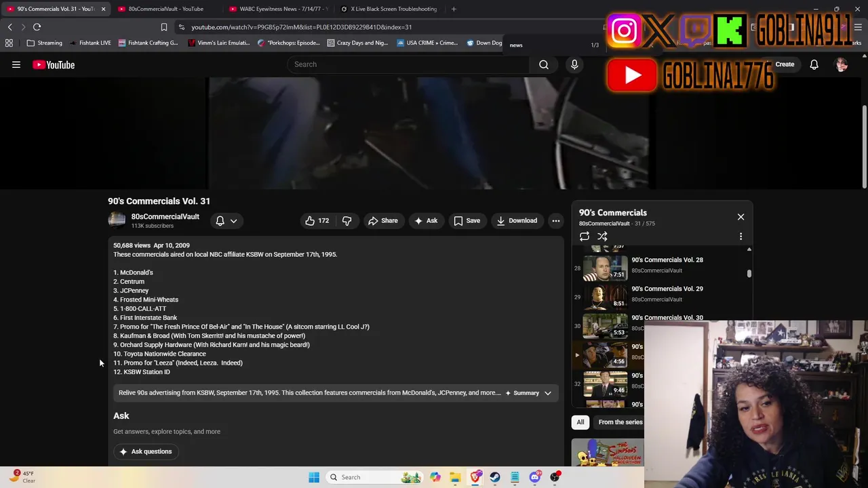Bookmark this page in address bar

163,27
